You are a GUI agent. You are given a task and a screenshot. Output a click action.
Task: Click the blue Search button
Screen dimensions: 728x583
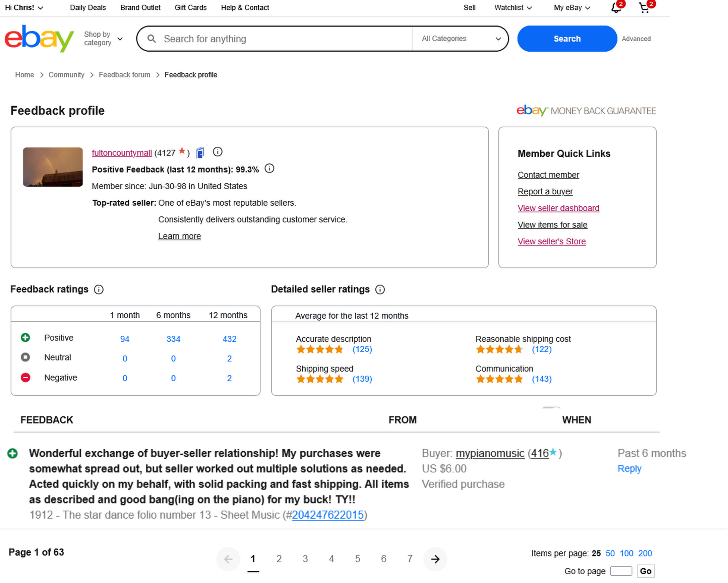[x=567, y=39]
